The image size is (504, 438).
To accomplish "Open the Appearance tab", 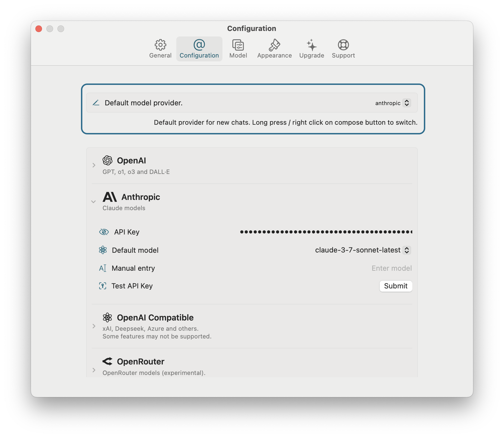I will click(274, 49).
